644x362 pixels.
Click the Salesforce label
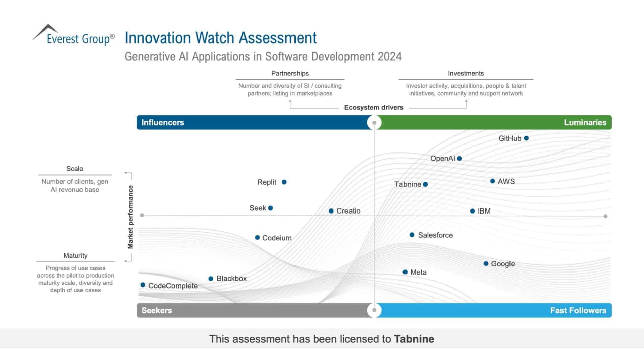(x=435, y=235)
